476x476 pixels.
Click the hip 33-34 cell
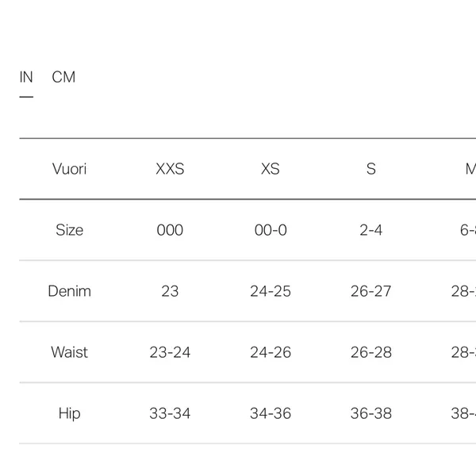170,413
